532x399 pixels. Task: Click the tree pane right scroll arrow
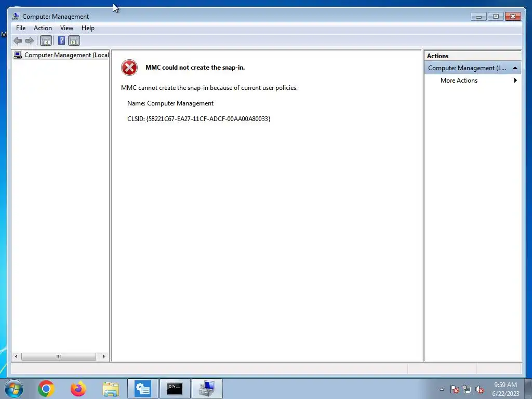(x=104, y=356)
